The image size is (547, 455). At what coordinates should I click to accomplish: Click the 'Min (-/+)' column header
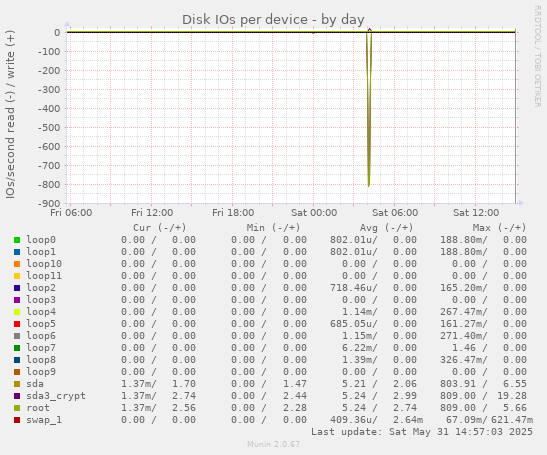(x=273, y=228)
